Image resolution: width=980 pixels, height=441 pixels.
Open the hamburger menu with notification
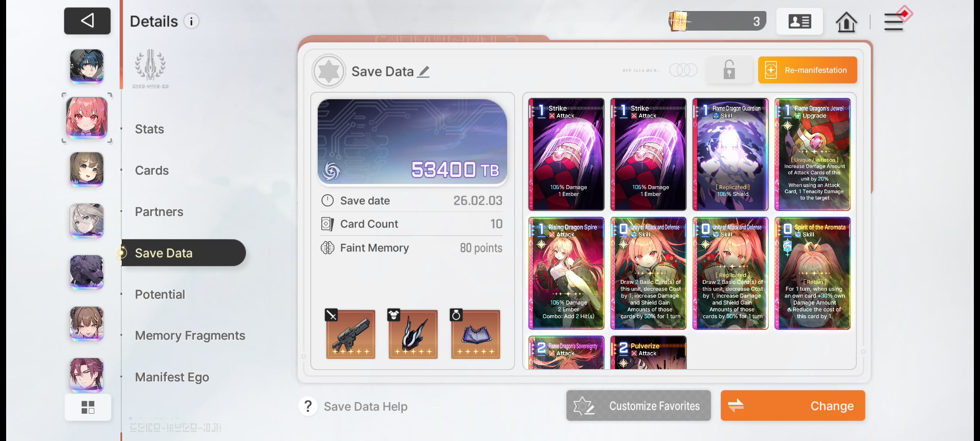(896, 20)
